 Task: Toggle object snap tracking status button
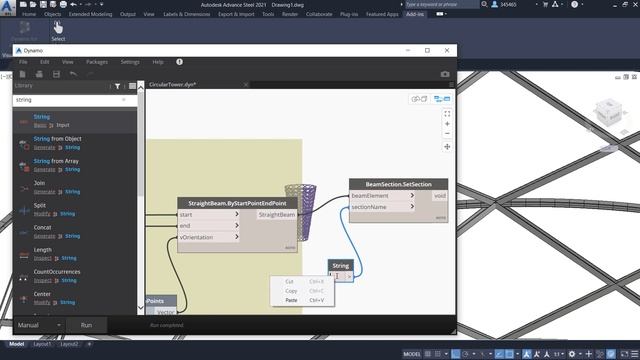(500, 354)
